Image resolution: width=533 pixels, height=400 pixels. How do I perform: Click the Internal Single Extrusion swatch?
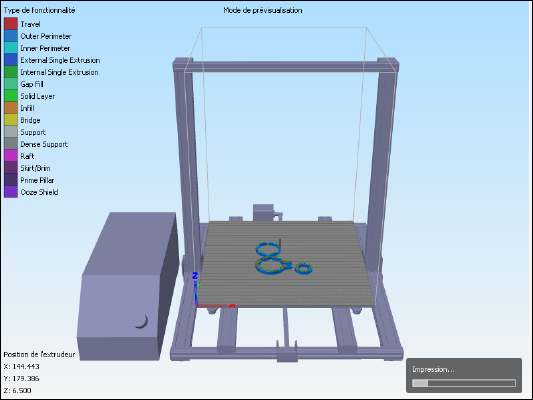11,72
